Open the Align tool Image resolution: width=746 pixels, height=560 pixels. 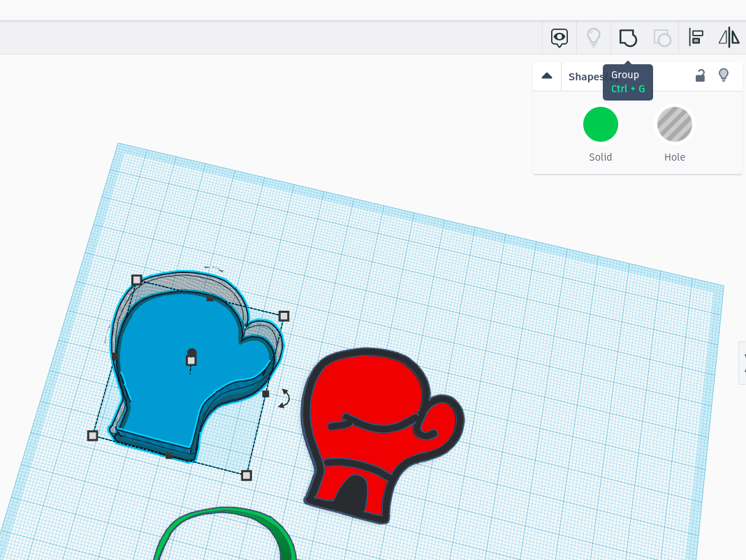(696, 38)
